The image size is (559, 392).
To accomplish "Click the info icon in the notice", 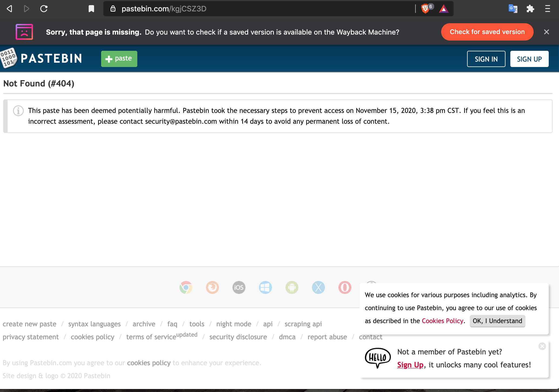I will click(18, 111).
